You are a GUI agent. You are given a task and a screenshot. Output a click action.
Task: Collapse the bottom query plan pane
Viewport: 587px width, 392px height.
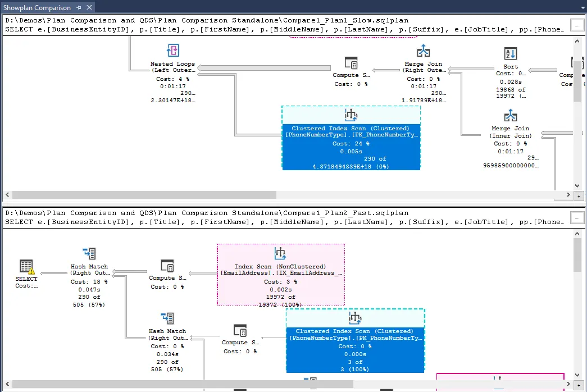click(579, 218)
